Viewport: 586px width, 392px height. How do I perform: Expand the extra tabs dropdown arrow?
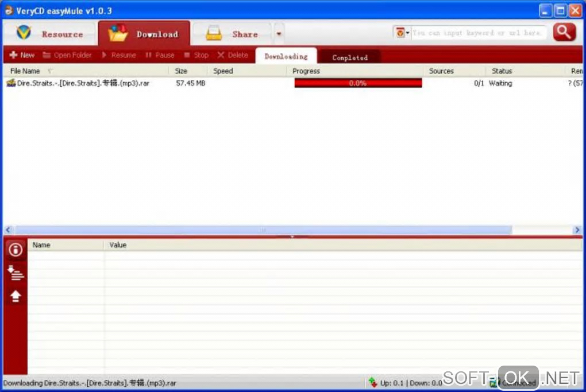point(279,34)
